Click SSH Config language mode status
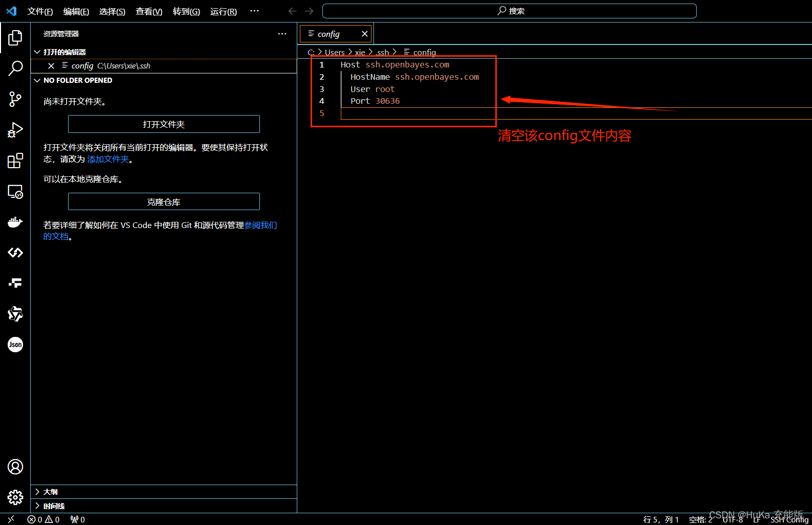This screenshot has height=525, width=812. (x=789, y=519)
